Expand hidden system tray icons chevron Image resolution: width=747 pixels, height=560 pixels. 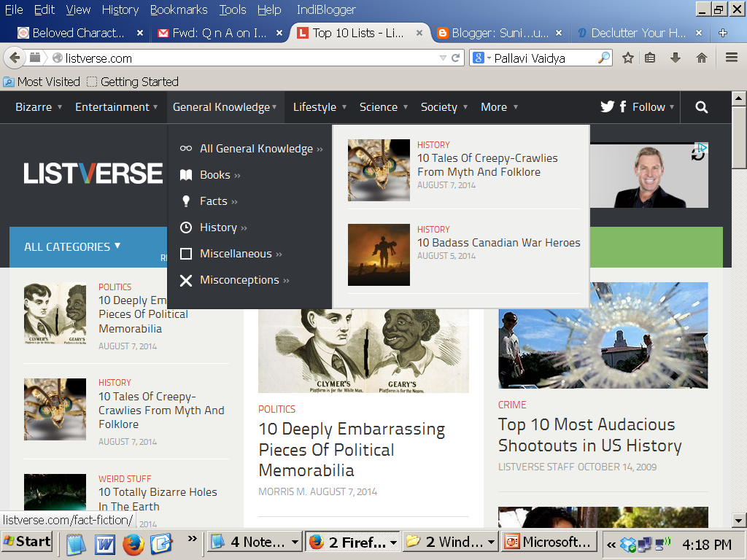[x=611, y=544]
